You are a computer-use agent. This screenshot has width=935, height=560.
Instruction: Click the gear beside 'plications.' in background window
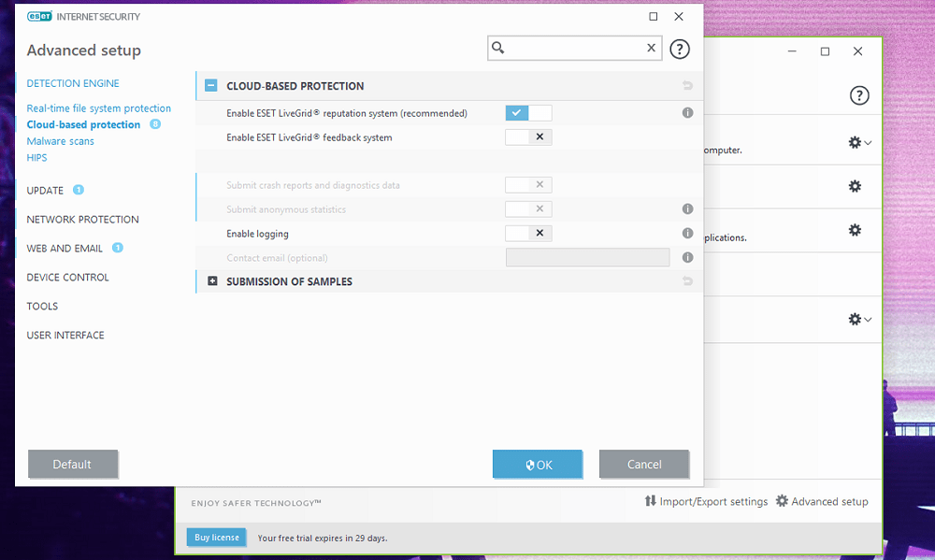[x=855, y=230]
